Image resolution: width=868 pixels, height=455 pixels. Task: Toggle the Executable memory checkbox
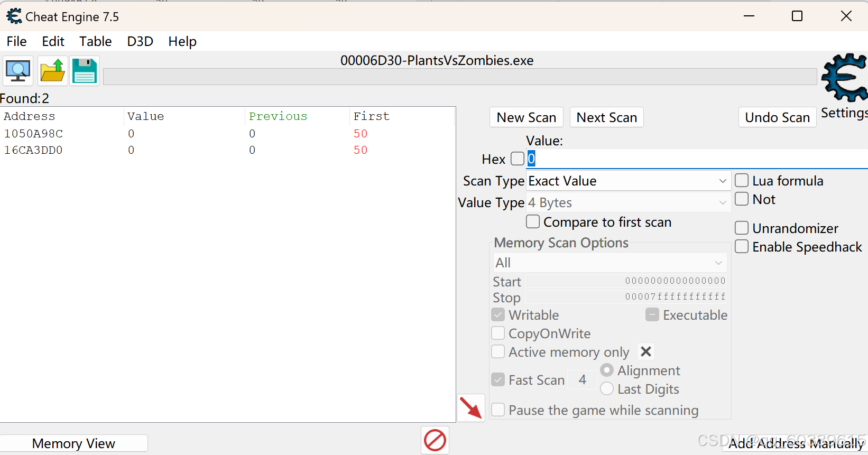coord(652,315)
